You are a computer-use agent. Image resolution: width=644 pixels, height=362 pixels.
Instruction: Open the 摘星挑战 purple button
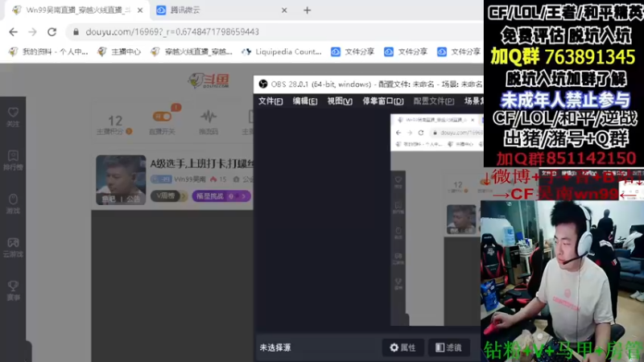point(221,196)
